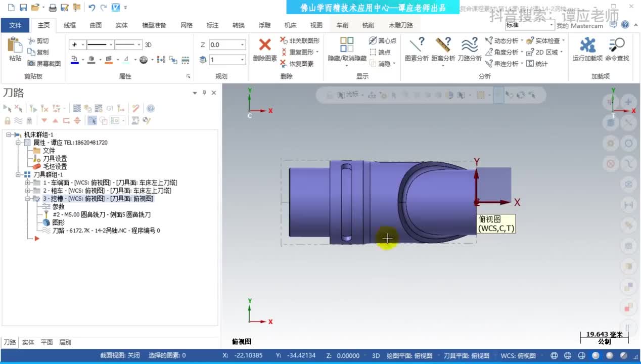This screenshot has height=364, width=641.
Task: Open the line style dropdown
Action: pyautogui.click(x=111, y=44)
